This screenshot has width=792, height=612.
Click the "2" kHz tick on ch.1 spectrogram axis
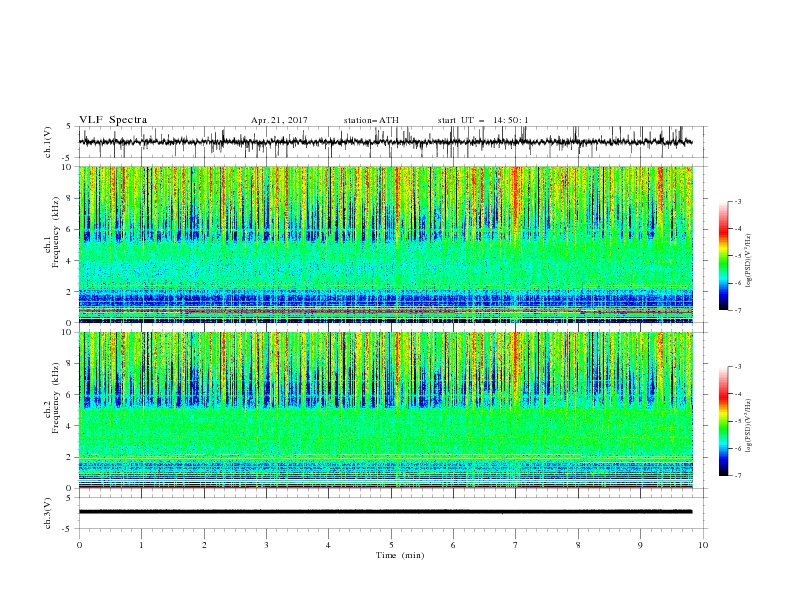point(71,291)
